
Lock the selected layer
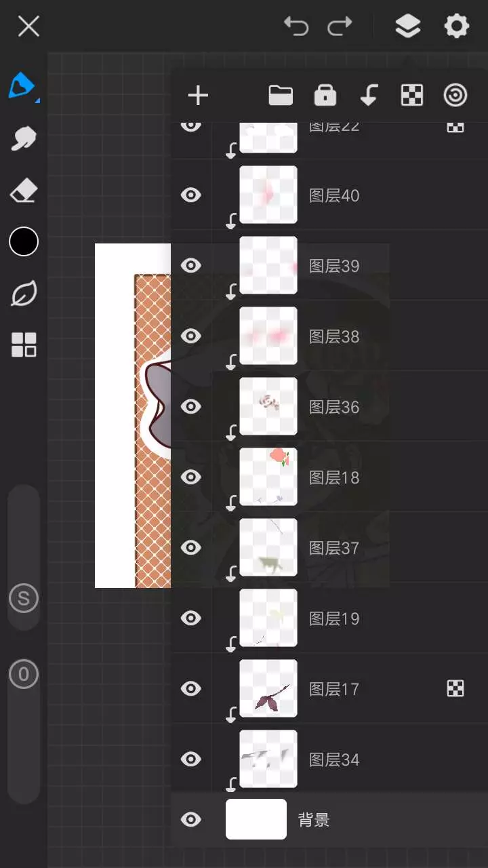click(325, 96)
